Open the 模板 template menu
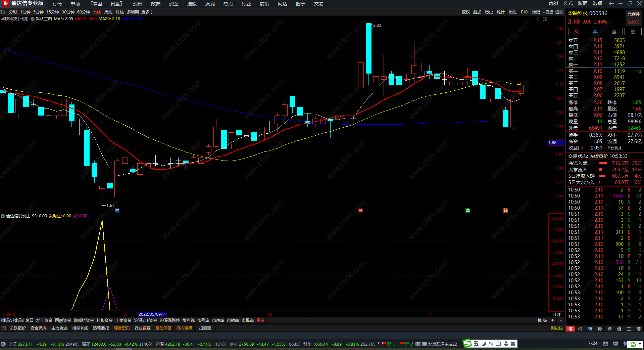Screen dimensions: 644x350 (x=542, y=320)
